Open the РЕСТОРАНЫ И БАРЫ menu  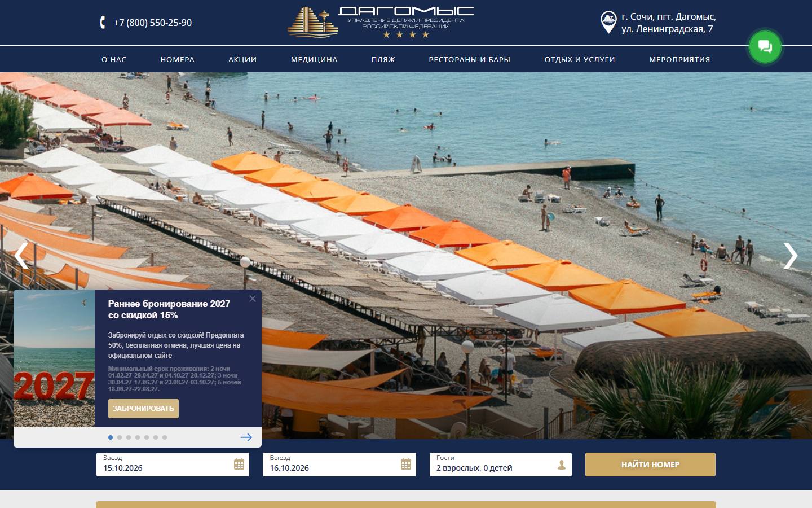click(x=470, y=59)
